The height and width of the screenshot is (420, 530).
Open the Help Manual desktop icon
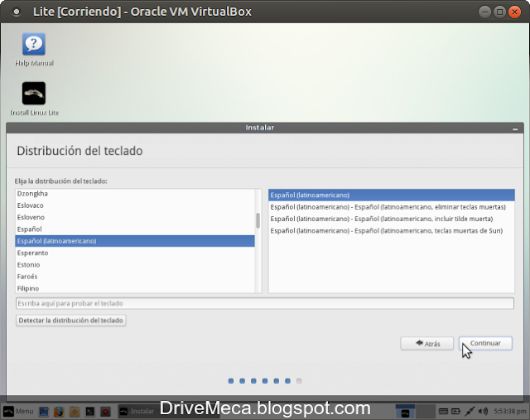[34, 50]
